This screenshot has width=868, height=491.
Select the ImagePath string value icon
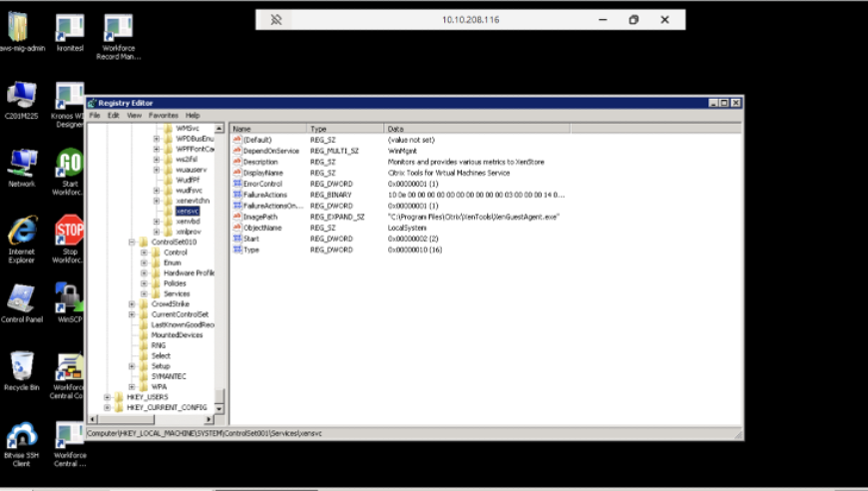[x=237, y=217]
